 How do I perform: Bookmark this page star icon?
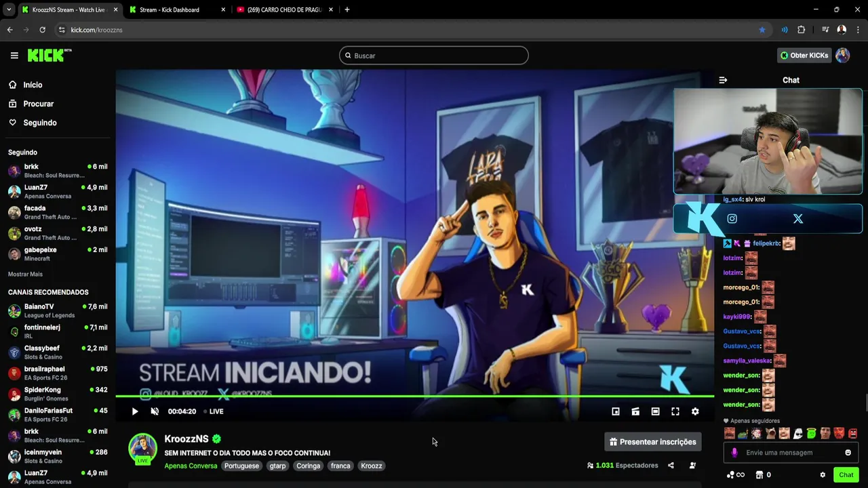click(x=762, y=30)
